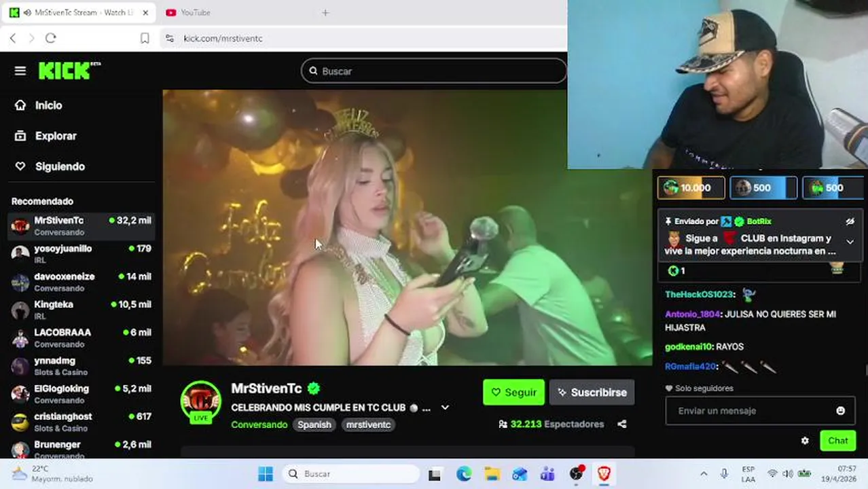Hide the pinned BotRix message
868x489 pixels.
(x=850, y=221)
